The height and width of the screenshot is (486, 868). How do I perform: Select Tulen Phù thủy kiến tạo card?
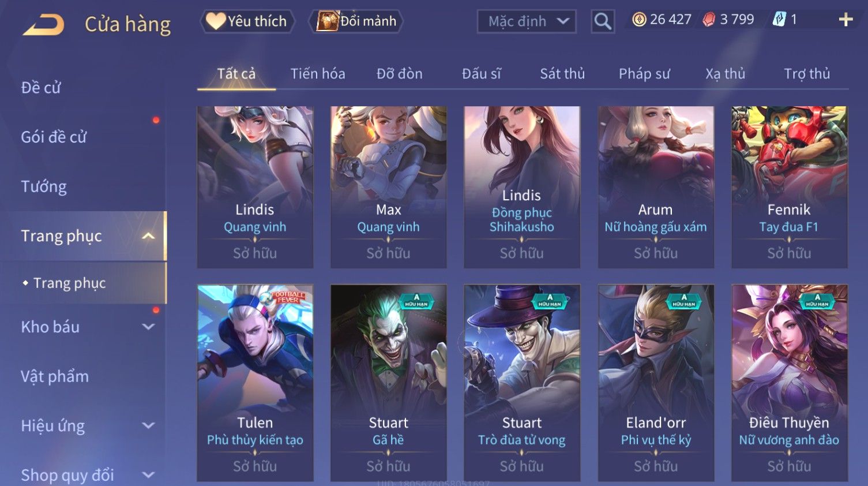255,383
